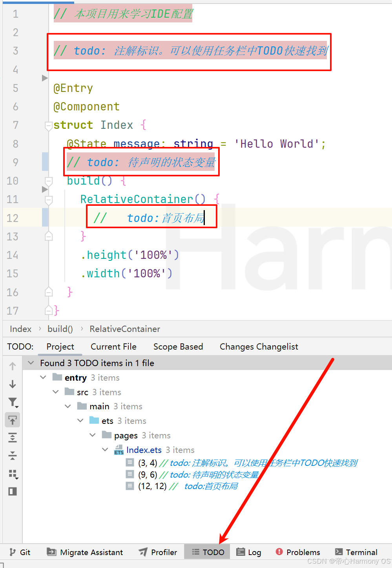Click Index in the breadcrumb bar
392x568 pixels.
20,329
